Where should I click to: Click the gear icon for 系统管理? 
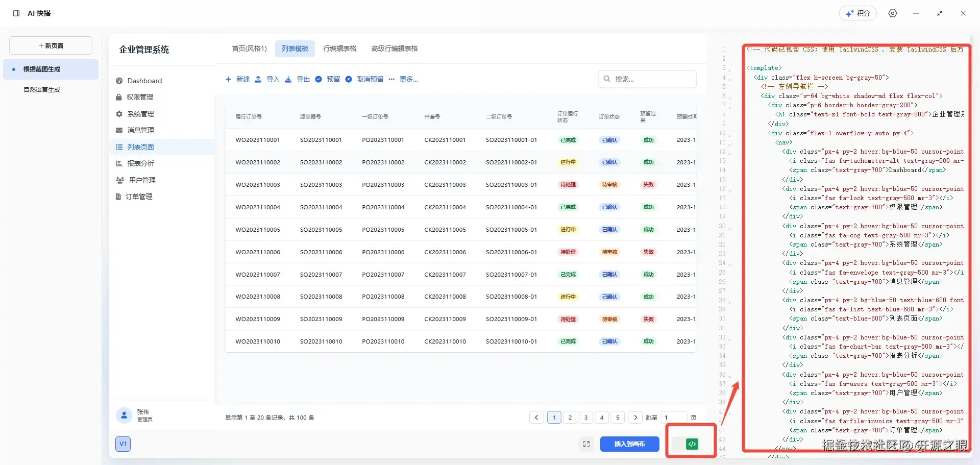pos(119,114)
